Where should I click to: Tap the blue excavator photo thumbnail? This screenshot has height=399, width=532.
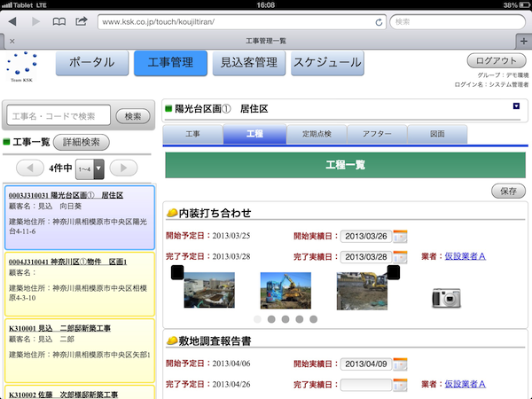286,290
